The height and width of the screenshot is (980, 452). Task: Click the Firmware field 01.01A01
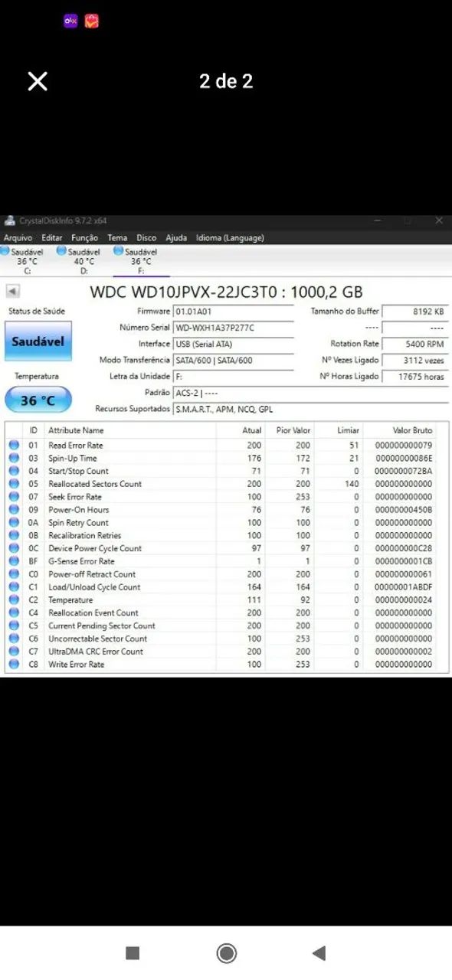click(234, 312)
